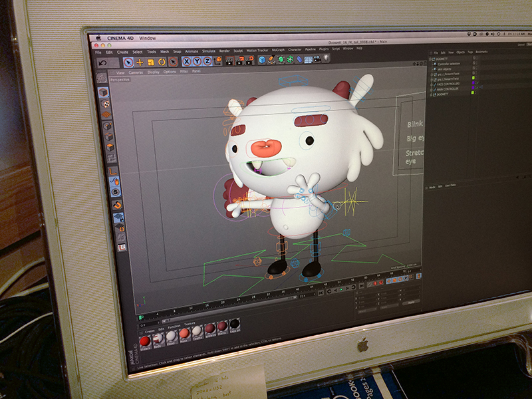Click the Enable Axis L-shaped icon
532x399 pixels.
[x=114, y=172]
